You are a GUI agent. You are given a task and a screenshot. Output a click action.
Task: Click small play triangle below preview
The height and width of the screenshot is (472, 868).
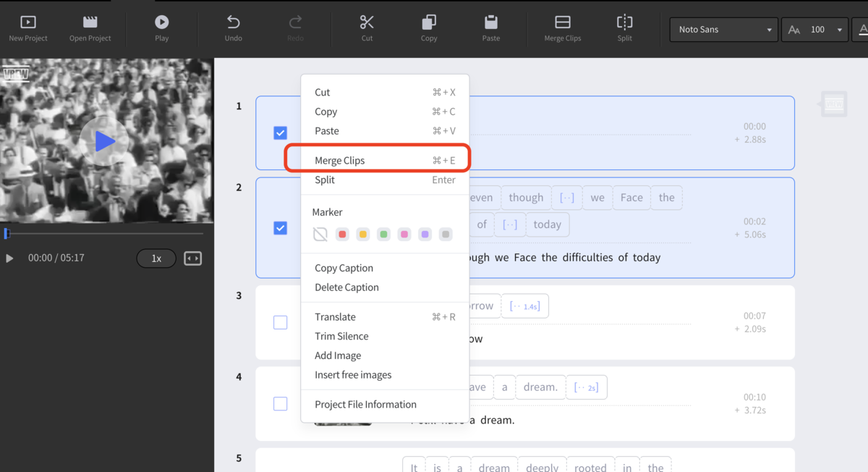point(9,258)
